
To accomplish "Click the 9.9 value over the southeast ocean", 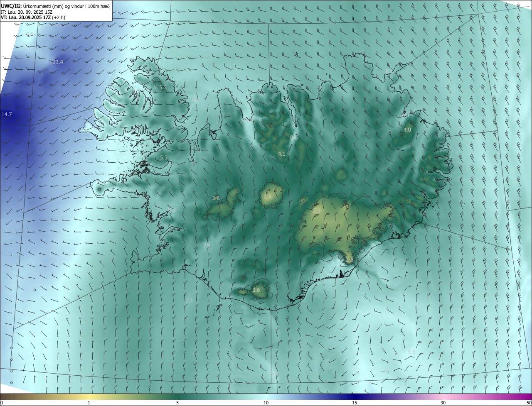I will point(411,352).
